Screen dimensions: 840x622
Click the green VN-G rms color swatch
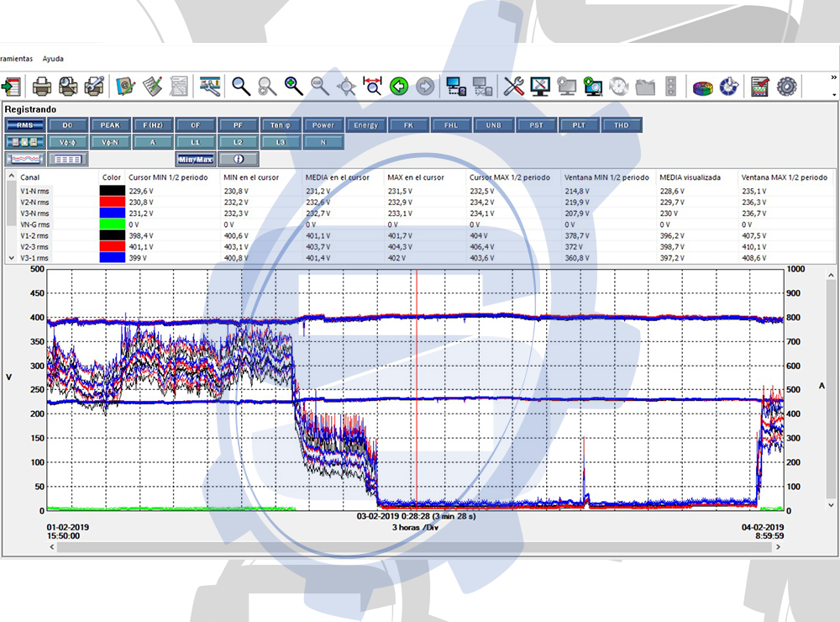pyautogui.click(x=112, y=225)
